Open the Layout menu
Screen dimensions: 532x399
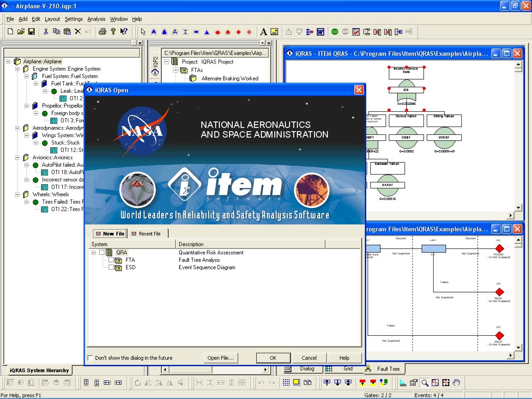[x=52, y=19]
